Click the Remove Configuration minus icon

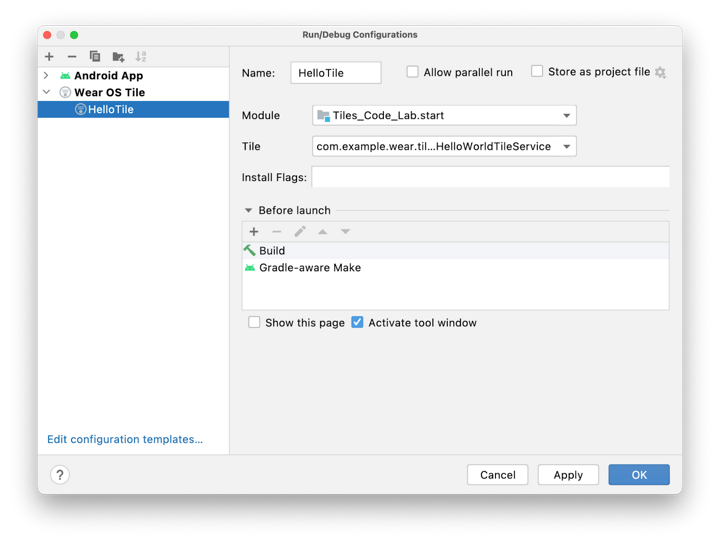click(x=72, y=57)
